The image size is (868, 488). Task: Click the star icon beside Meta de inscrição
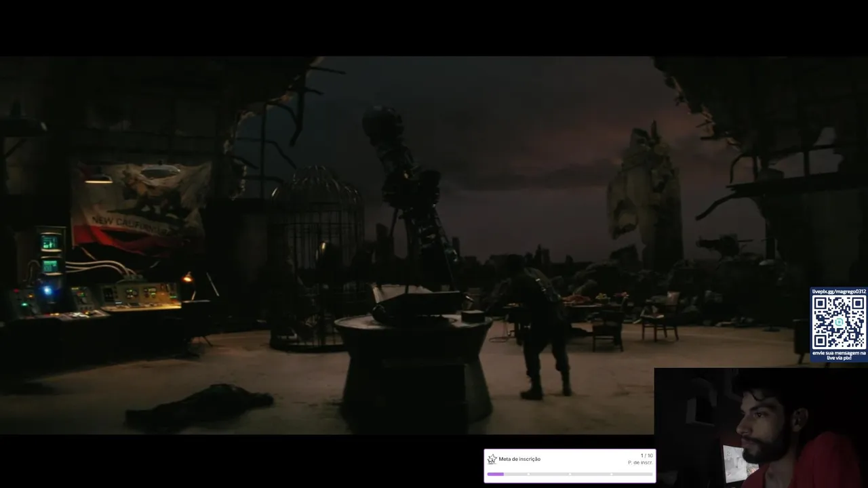pyautogui.click(x=492, y=459)
